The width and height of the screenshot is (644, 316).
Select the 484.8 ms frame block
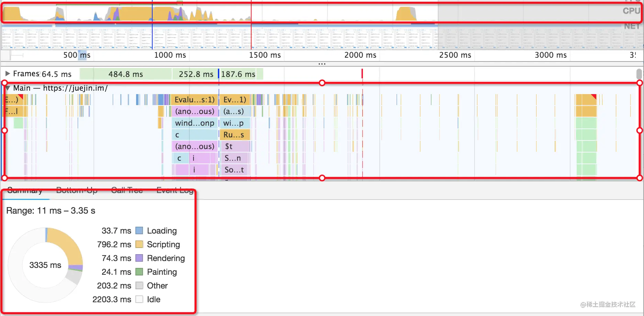click(126, 74)
